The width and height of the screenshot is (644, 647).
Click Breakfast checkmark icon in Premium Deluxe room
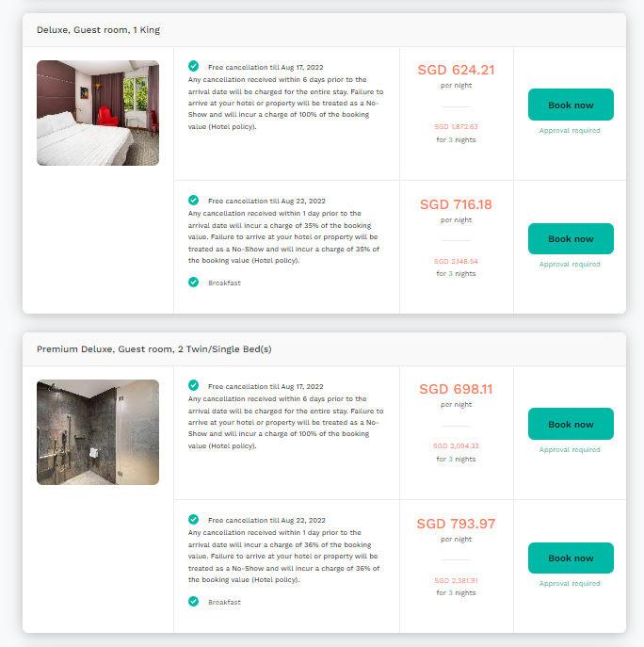click(193, 602)
